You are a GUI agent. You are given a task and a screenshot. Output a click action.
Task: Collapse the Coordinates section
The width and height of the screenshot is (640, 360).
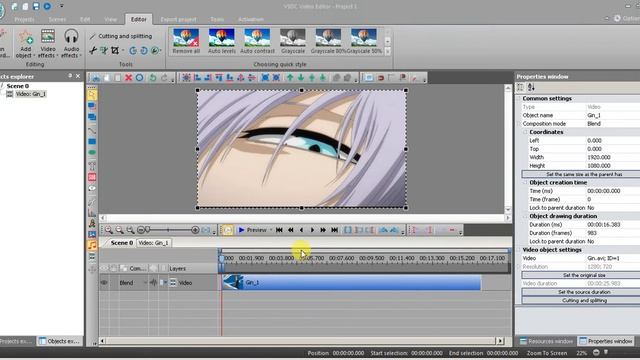point(525,132)
